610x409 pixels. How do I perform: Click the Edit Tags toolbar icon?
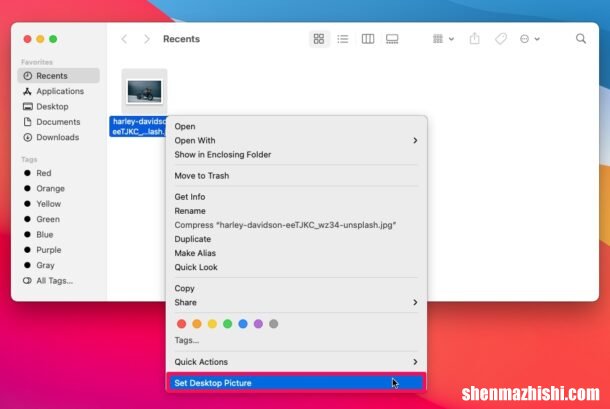pos(501,39)
